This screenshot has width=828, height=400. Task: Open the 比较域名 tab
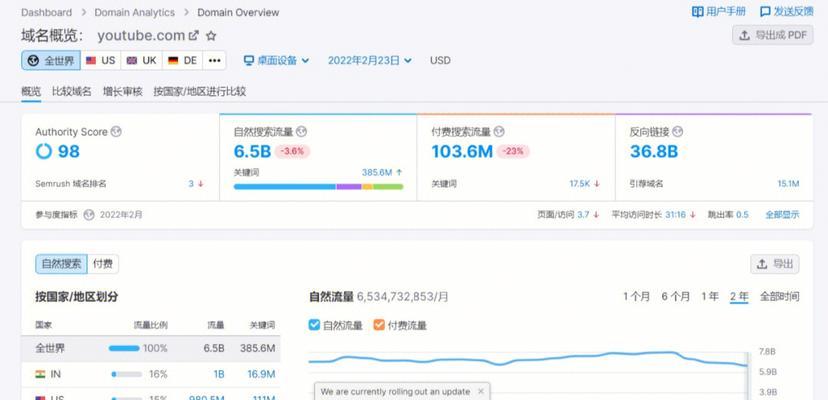point(72,91)
